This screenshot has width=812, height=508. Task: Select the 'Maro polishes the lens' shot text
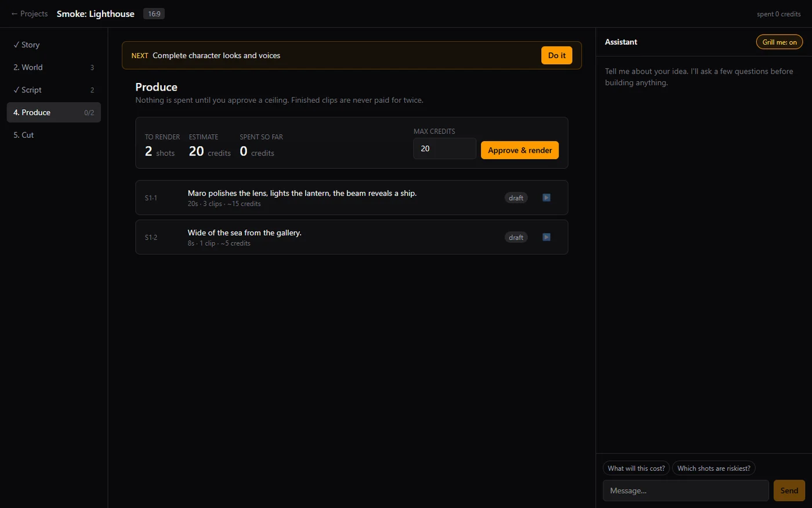coord(302,193)
